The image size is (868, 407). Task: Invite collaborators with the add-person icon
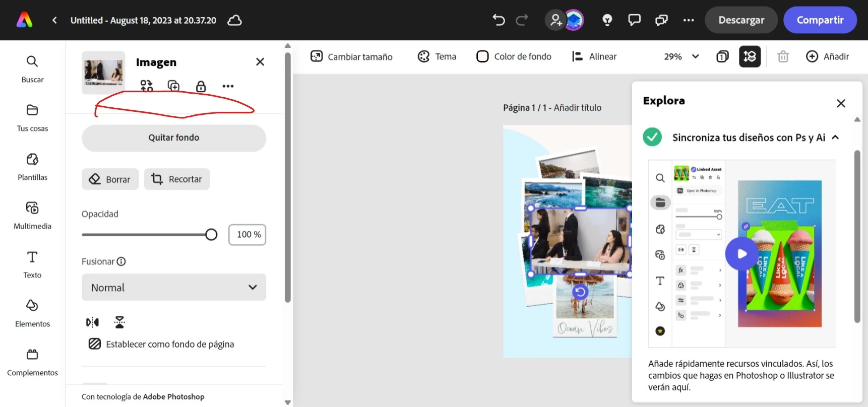pyautogui.click(x=555, y=20)
